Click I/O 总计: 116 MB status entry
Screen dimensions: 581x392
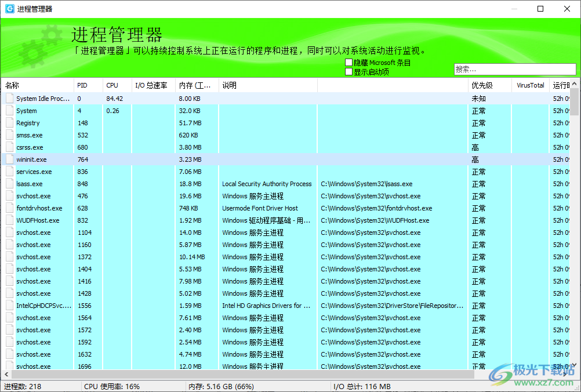[x=362, y=387]
